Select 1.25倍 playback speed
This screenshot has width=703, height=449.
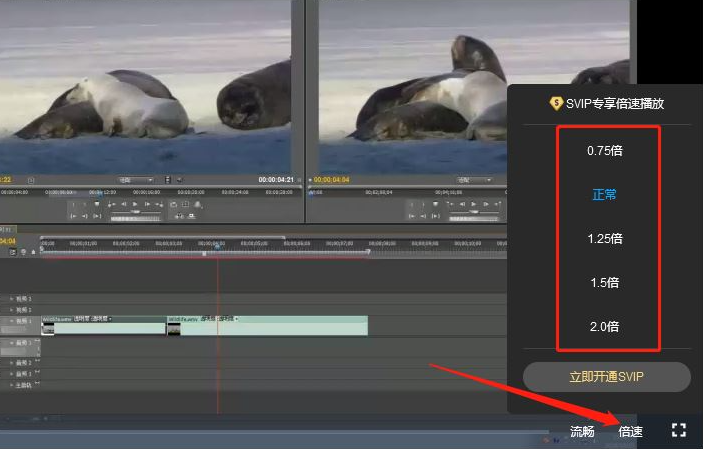[605, 238]
